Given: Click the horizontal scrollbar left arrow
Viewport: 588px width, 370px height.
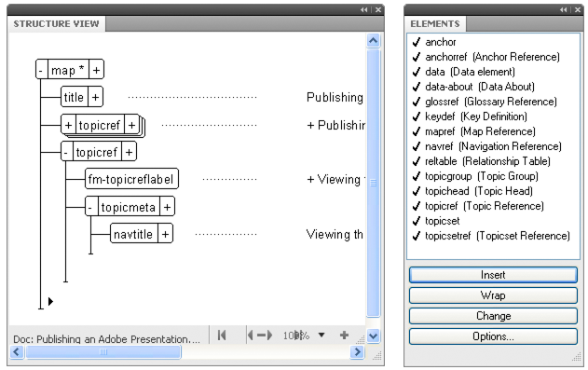Looking at the screenshot, I should 17,352.
